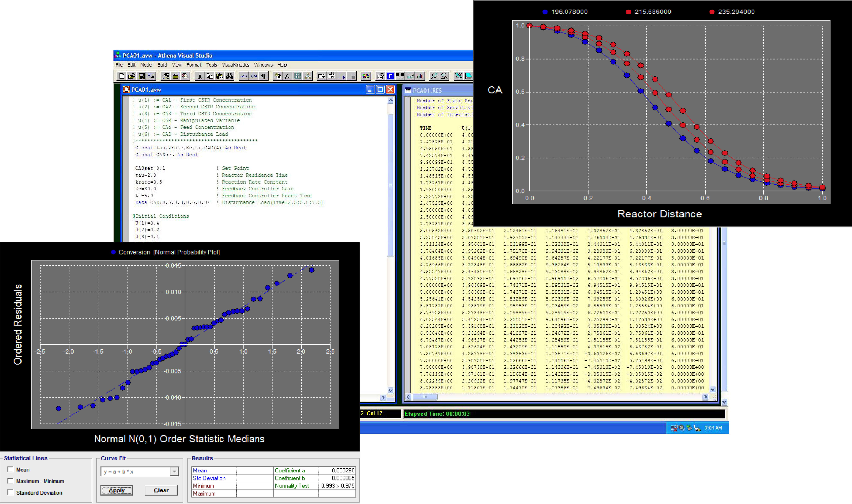Click the Apply curve fit button
This screenshot has height=504, width=852.
pos(116,490)
